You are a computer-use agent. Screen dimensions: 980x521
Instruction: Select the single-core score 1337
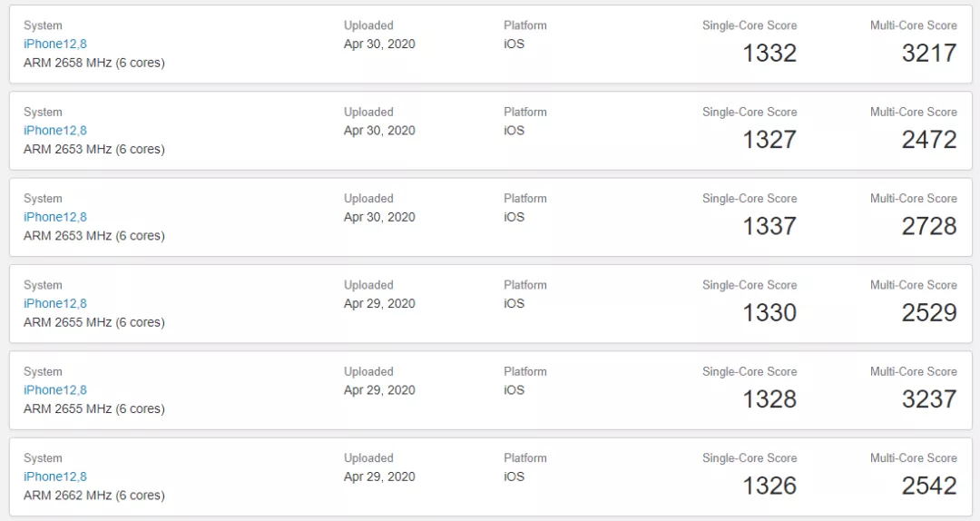769,226
